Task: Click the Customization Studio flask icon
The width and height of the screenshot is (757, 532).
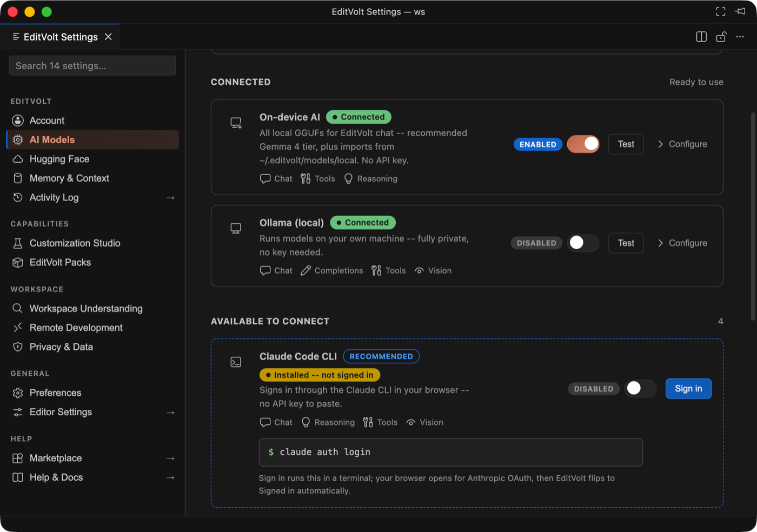Action: click(18, 243)
